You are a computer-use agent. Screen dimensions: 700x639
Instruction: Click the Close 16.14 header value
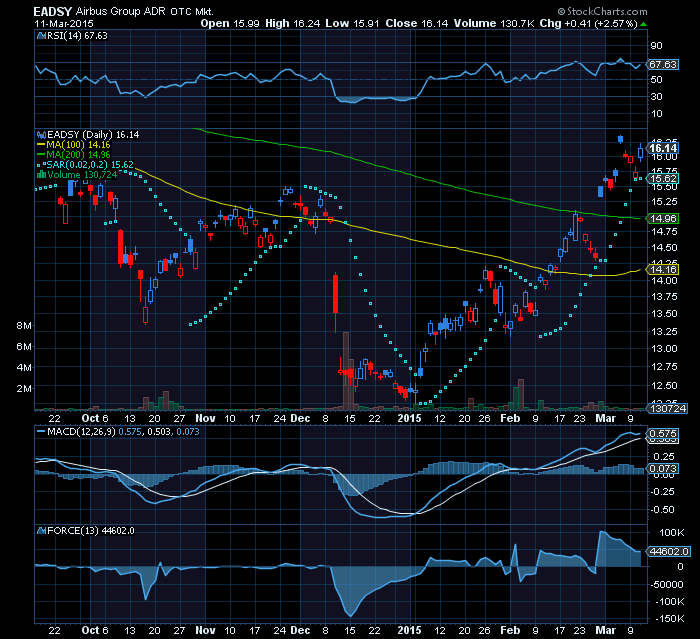[x=417, y=24]
